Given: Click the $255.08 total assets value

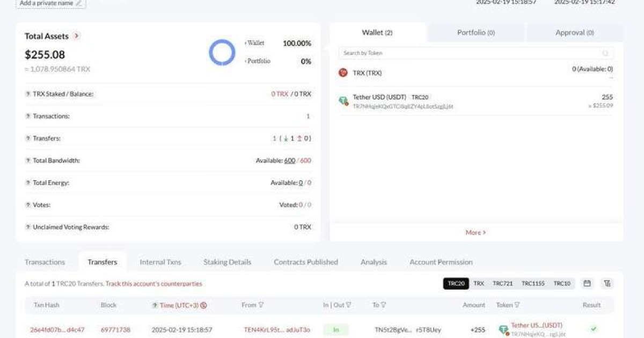Looking at the screenshot, I should pos(45,55).
